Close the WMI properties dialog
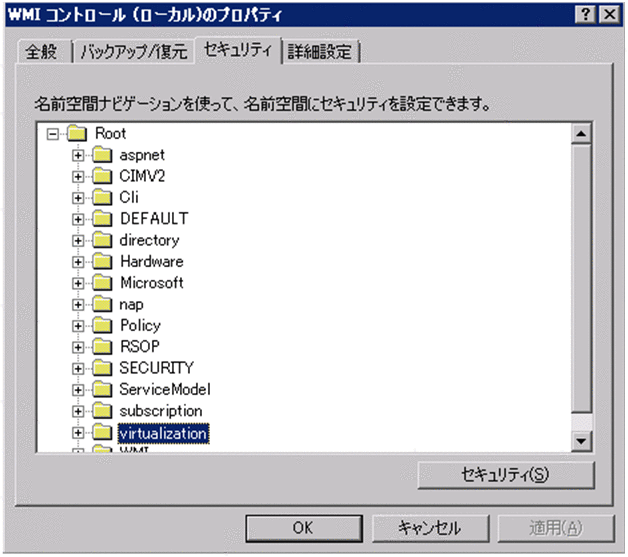 coord(609,14)
